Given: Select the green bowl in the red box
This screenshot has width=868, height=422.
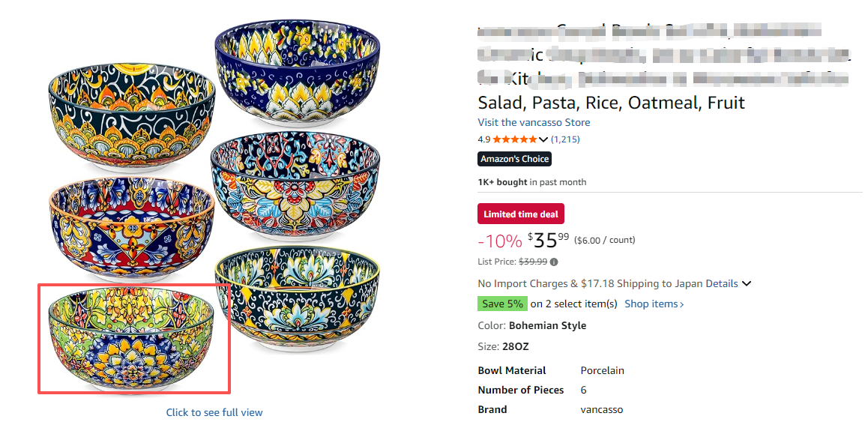Looking at the screenshot, I should click(131, 337).
